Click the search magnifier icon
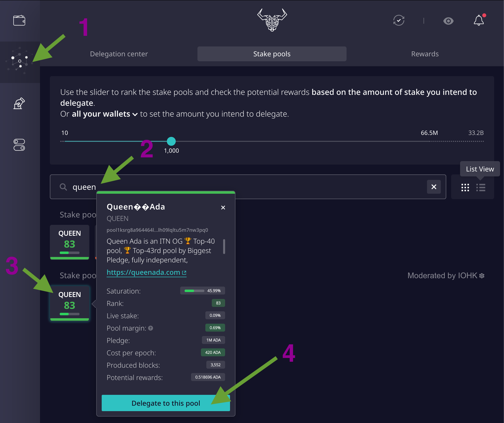 63,187
